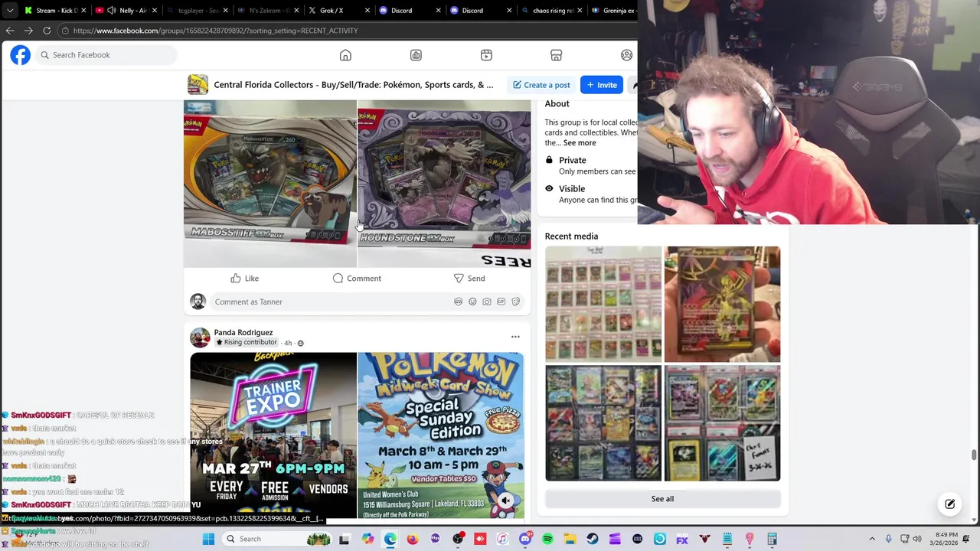Click the group avatar next to Central Florida Collectors

[x=198, y=85]
